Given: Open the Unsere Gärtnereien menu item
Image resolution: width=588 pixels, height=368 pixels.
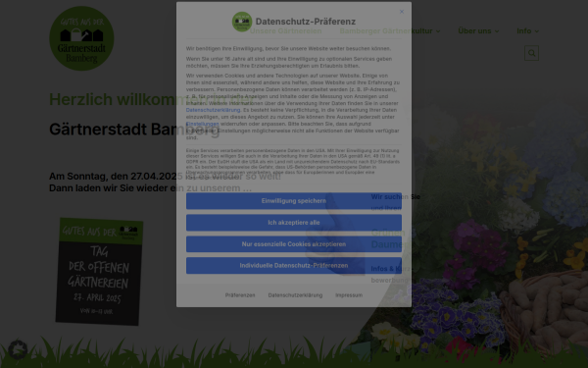Looking at the screenshot, I should pos(286,31).
